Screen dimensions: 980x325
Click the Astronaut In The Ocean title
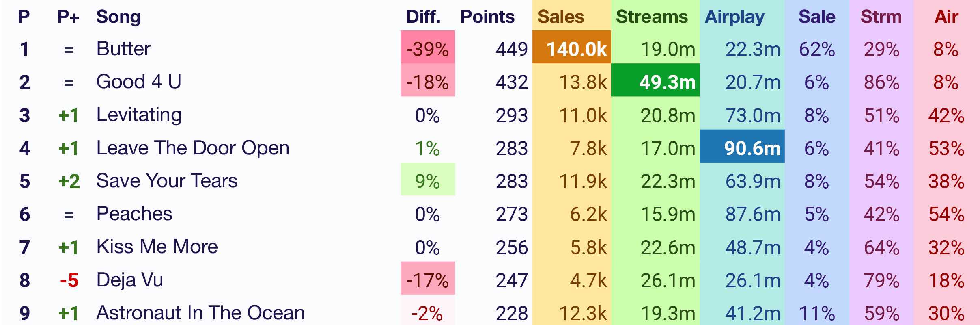click(x=200, y=313)
